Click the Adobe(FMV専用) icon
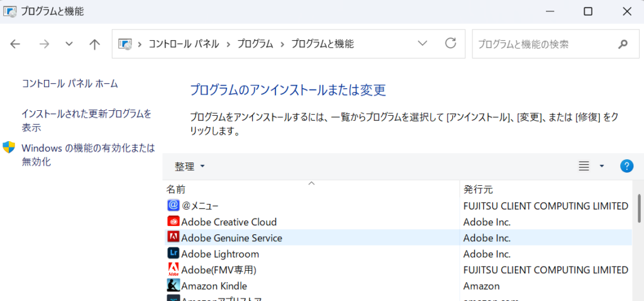The image size is (644, 301). (174, 270)
